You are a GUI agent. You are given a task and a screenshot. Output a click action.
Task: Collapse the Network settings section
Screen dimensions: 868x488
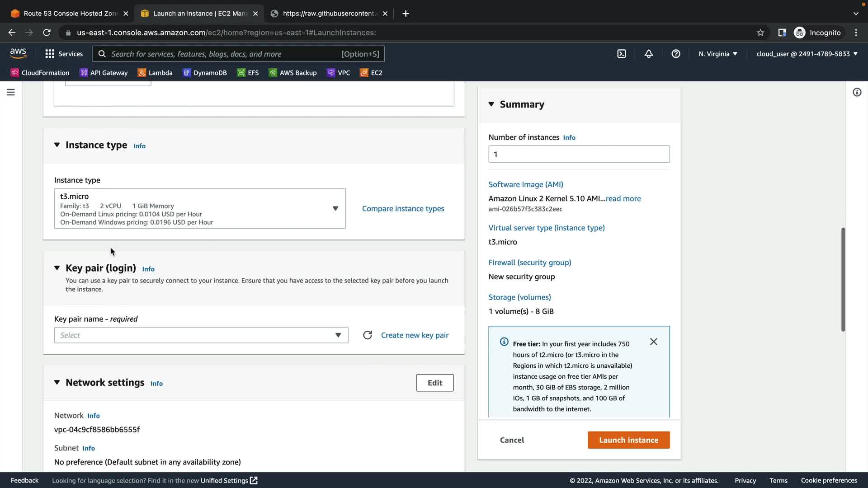click(x=57, y=382)
